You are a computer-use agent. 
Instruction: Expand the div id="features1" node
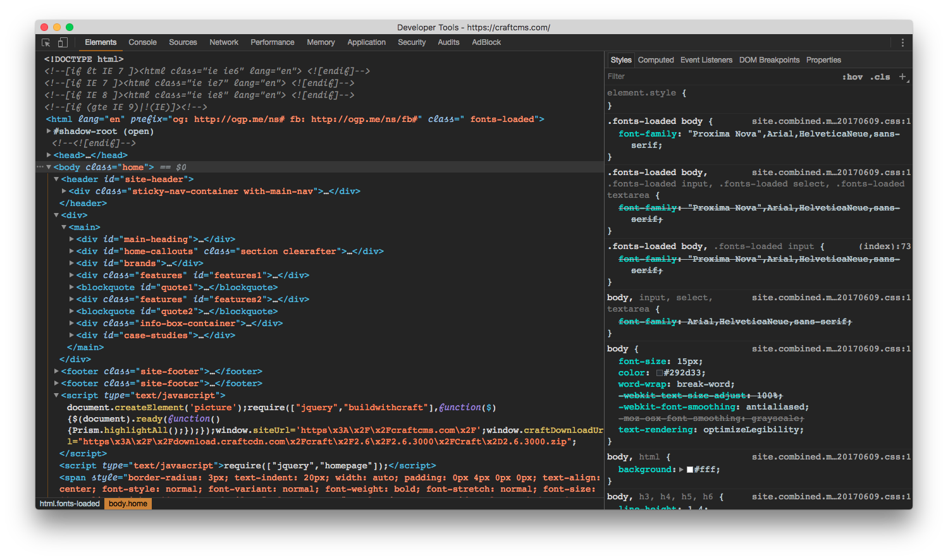(71, 275)
